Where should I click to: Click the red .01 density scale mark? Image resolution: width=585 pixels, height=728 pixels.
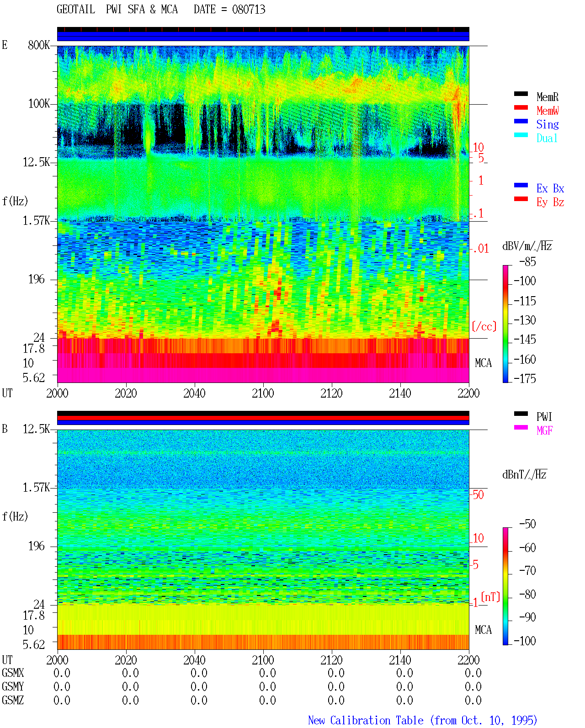tap(481, 249)
